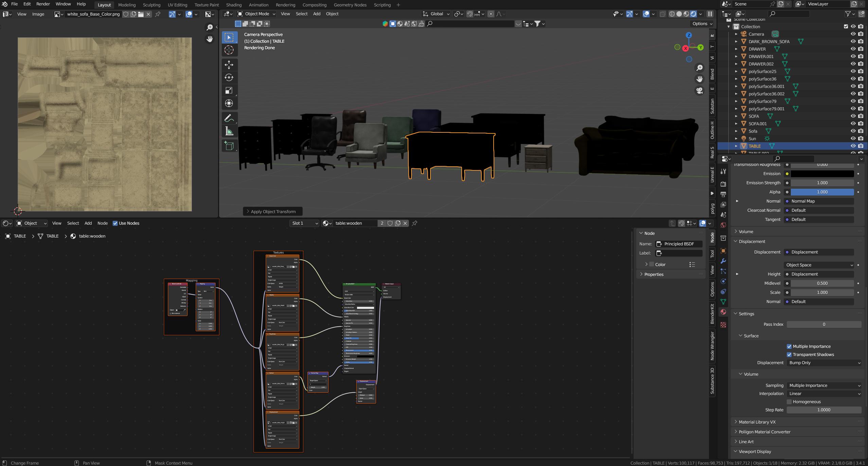Click the material user count button 2
The image size is (868, 466).
[382, 223]
